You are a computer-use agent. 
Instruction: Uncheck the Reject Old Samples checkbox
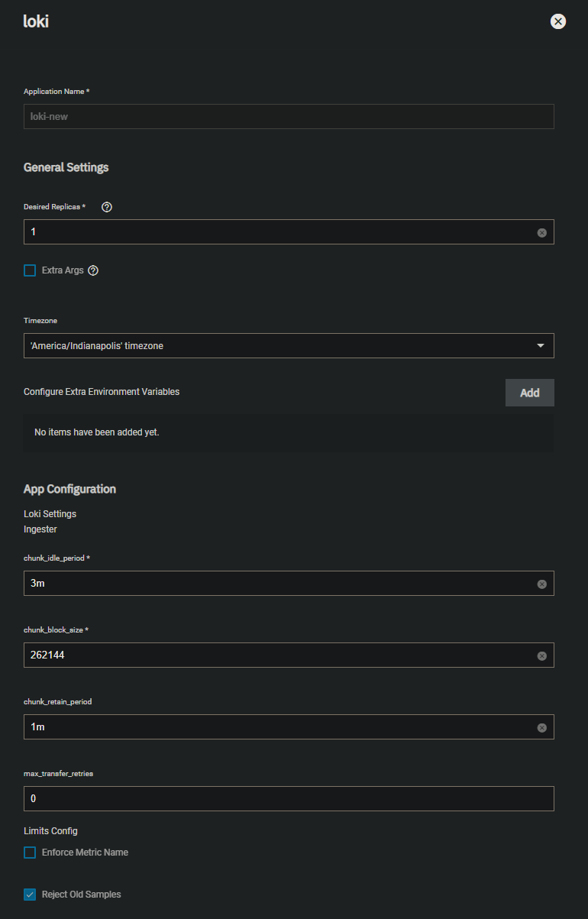pyautogui.click(x=30, y=895)
